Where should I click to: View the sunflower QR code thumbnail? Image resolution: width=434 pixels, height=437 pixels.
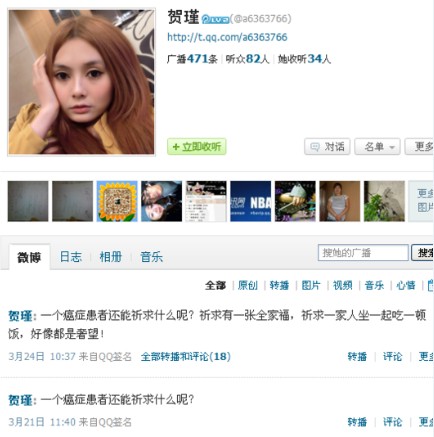click(x=117, y=201)
